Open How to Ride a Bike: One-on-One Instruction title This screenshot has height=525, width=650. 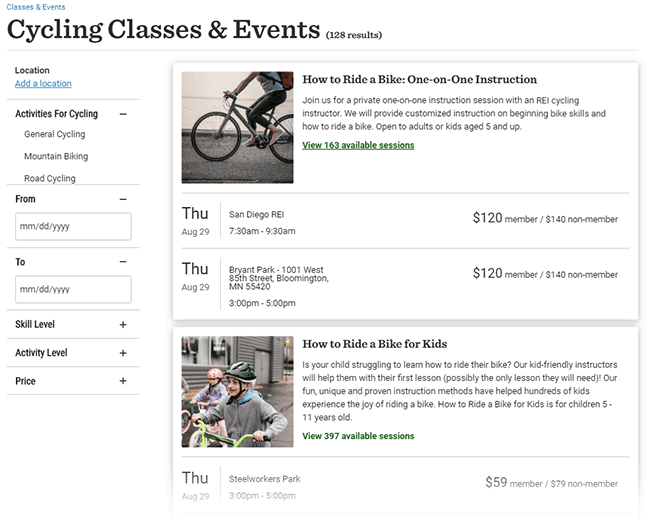pos(420,79)
